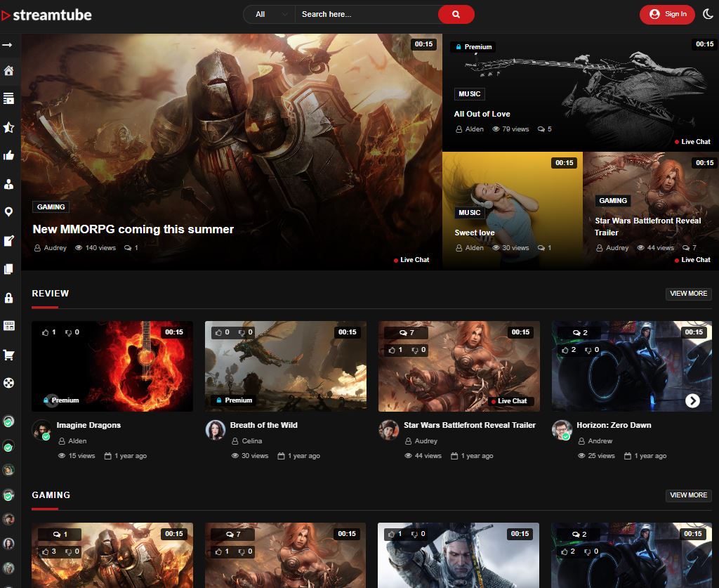Expand the sidebar with the arrow icon

pyautogui.click(x=7, y=45)
